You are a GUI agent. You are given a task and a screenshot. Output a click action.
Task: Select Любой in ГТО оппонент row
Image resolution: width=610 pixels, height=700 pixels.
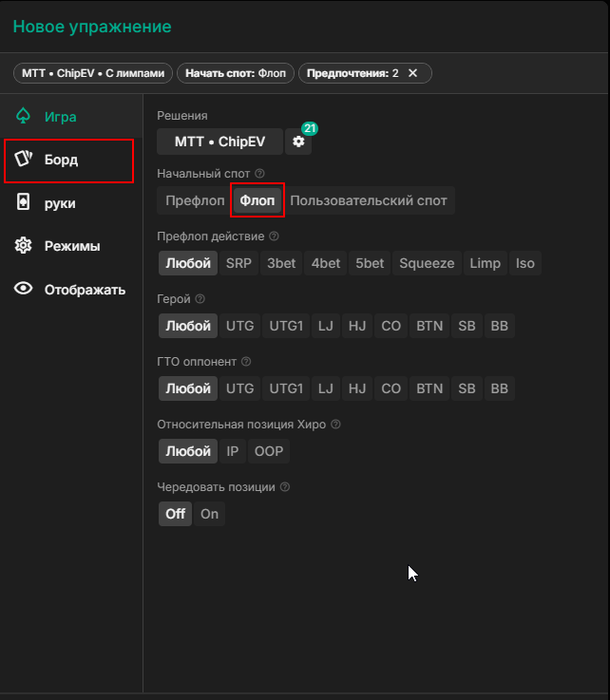click(188, 388)
